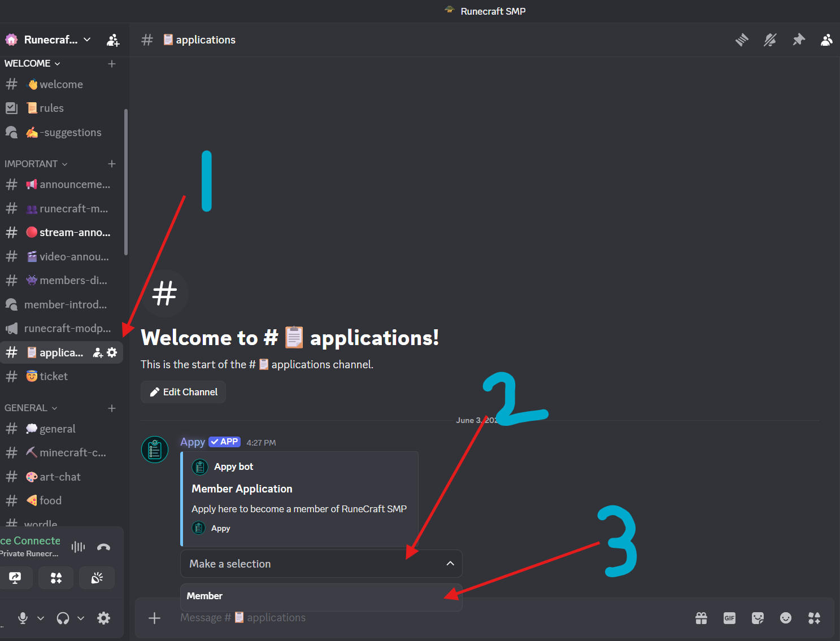This screenshot has height=641, width=840.
Task: Open food channel
Action: [x=62, y=500]
